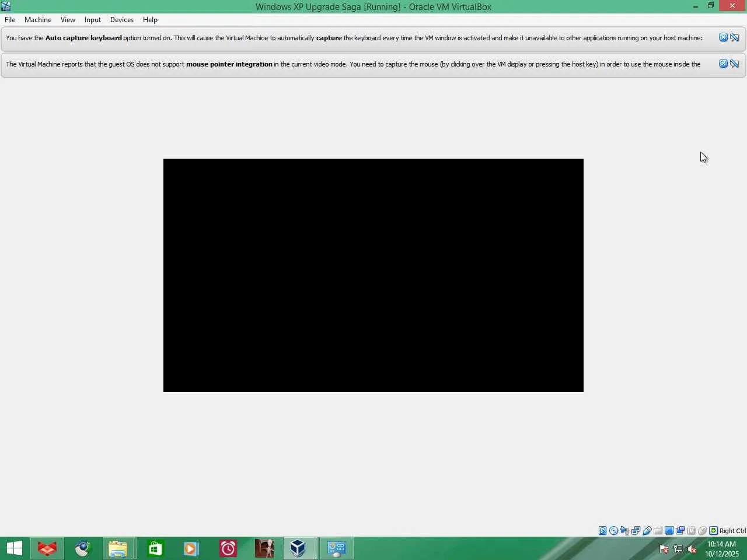Click the optical disk status icon
The image size is (747, 560).
tap(613, 531)
